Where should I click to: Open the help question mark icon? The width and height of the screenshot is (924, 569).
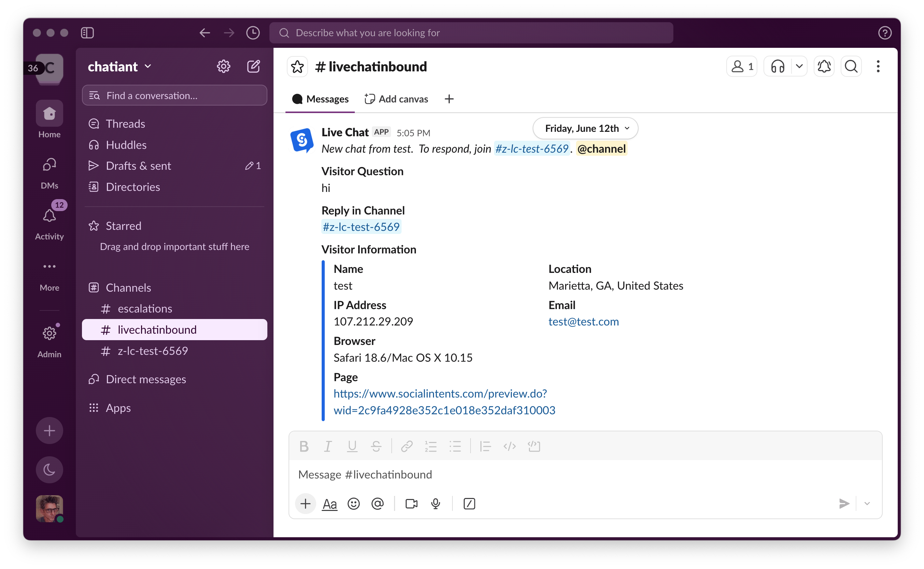pos(884,33)
